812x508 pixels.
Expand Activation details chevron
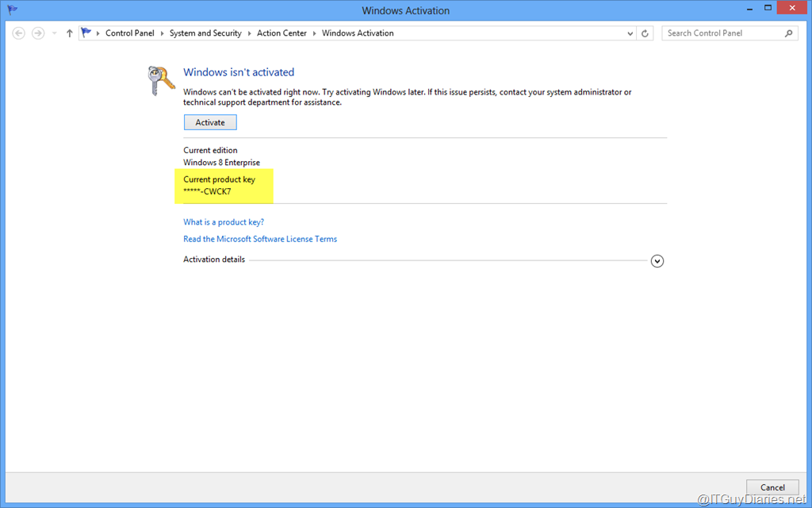pyautogui.click(x=657, y=260)
